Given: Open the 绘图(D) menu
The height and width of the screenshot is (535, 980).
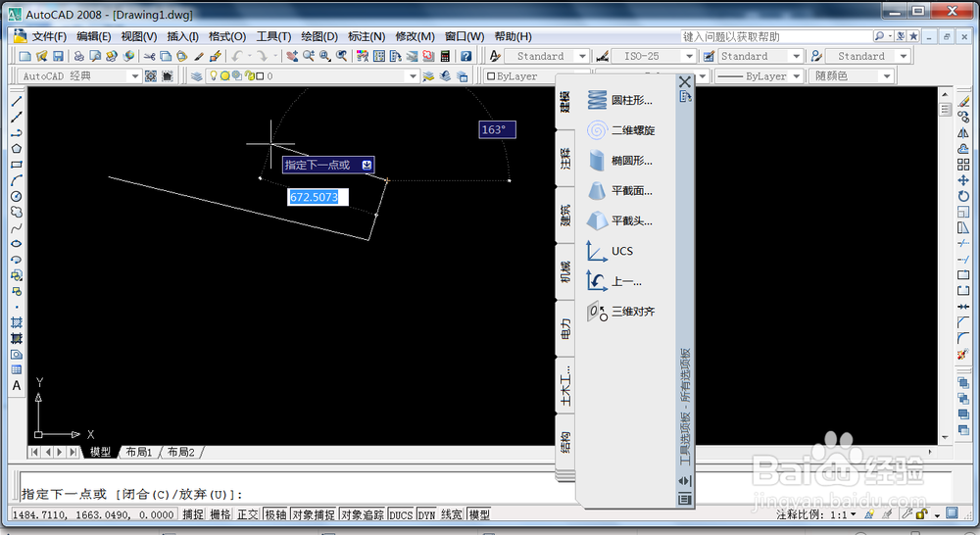Looking at the screenshot, I should 319,37.
